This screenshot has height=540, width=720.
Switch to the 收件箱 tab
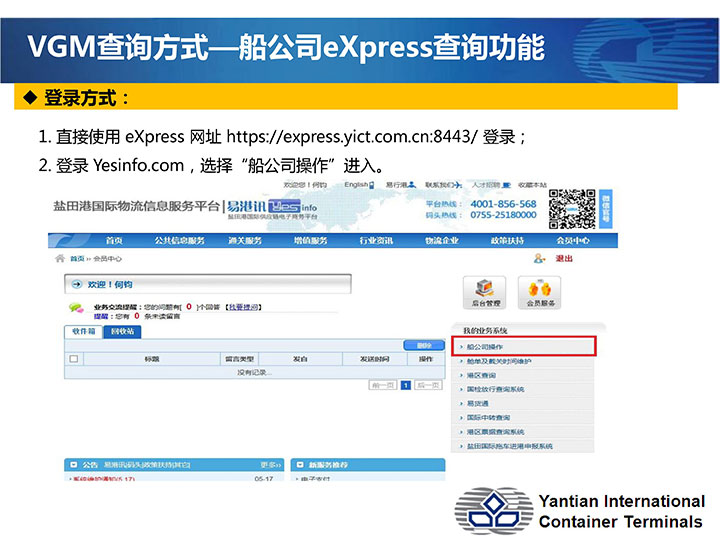pos(84,331)
